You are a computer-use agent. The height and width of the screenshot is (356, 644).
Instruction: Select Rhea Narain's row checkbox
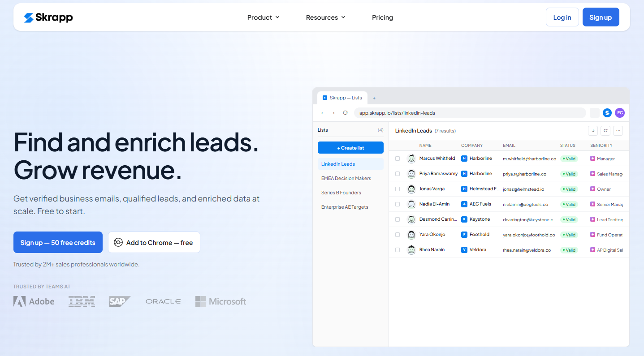pyautogui.click(x=398, y=250)
